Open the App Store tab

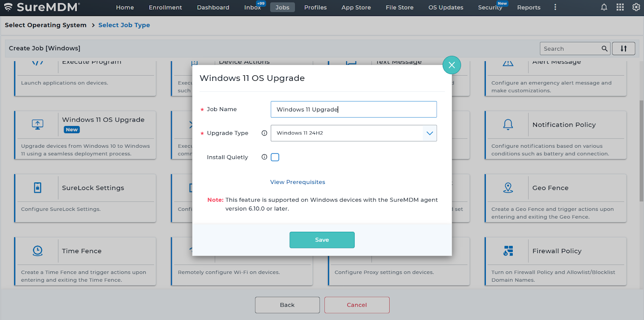click(x=356, y=7)
